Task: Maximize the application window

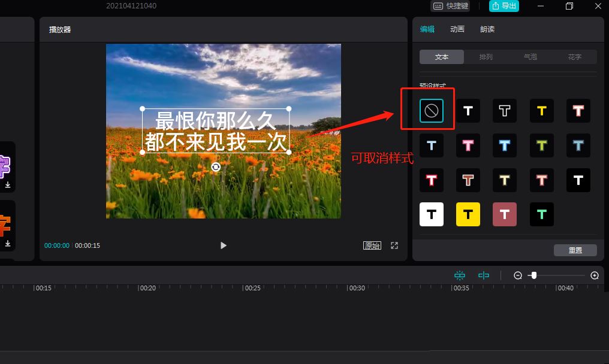Action: click(569, 6)
